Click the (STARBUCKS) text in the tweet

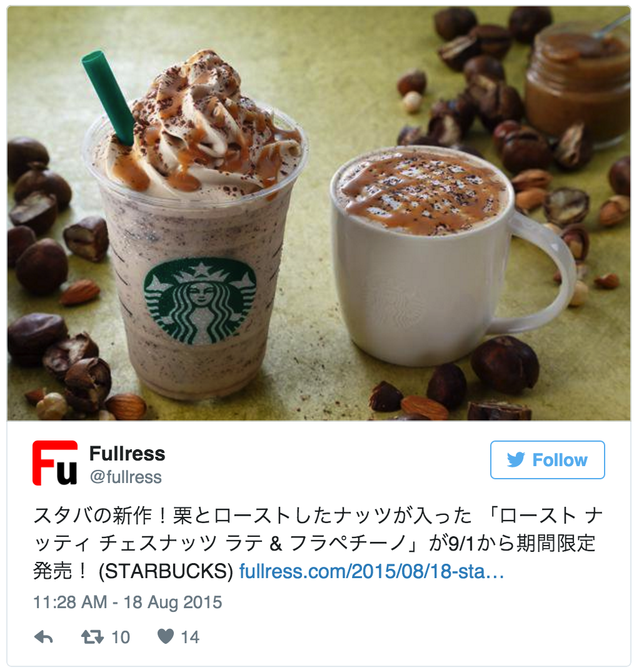166,571
